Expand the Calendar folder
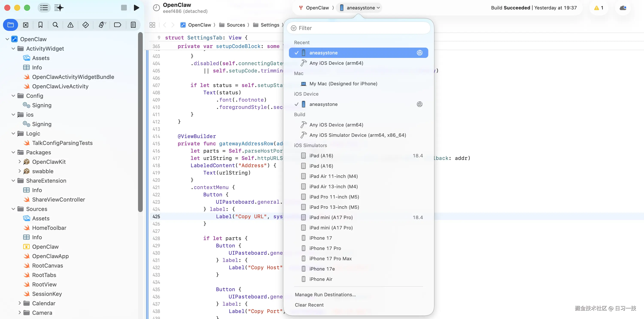Screen dimensions: 644x319 (20, 303)
